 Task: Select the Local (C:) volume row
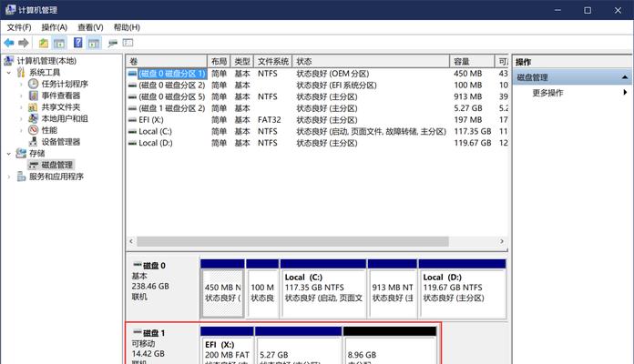(x=317, y=131)
